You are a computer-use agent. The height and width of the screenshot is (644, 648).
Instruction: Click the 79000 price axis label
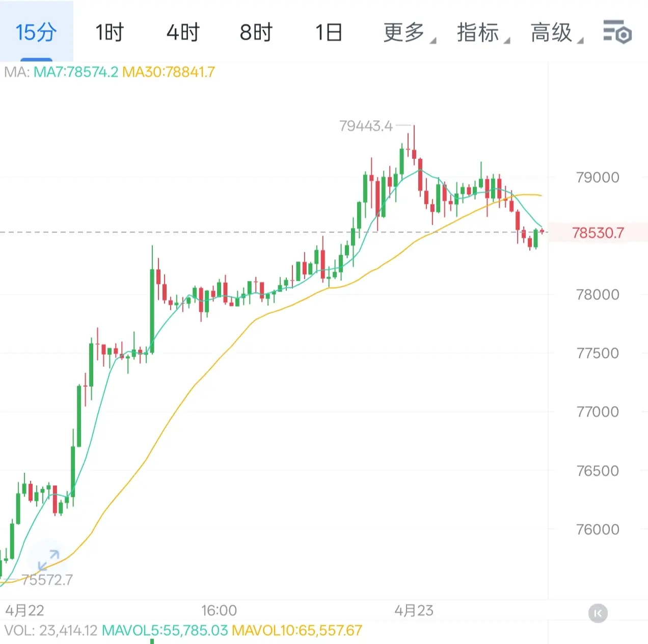(x=598, y=177)
